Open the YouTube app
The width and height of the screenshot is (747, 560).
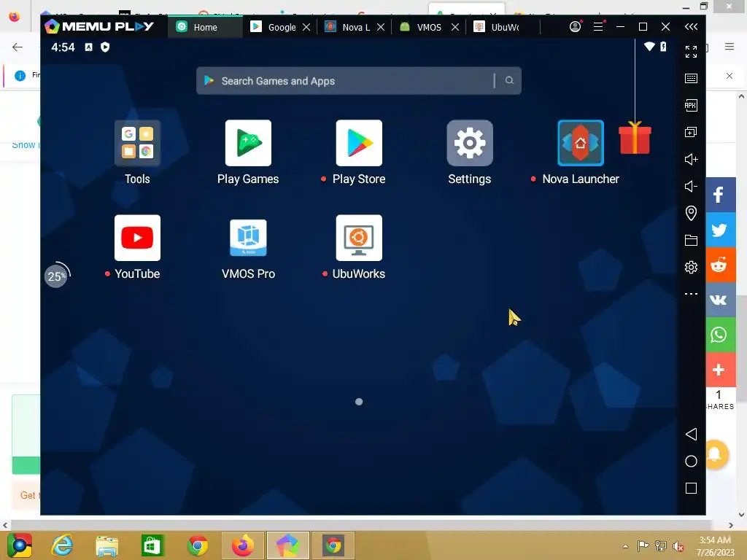[x=137, y=238]
